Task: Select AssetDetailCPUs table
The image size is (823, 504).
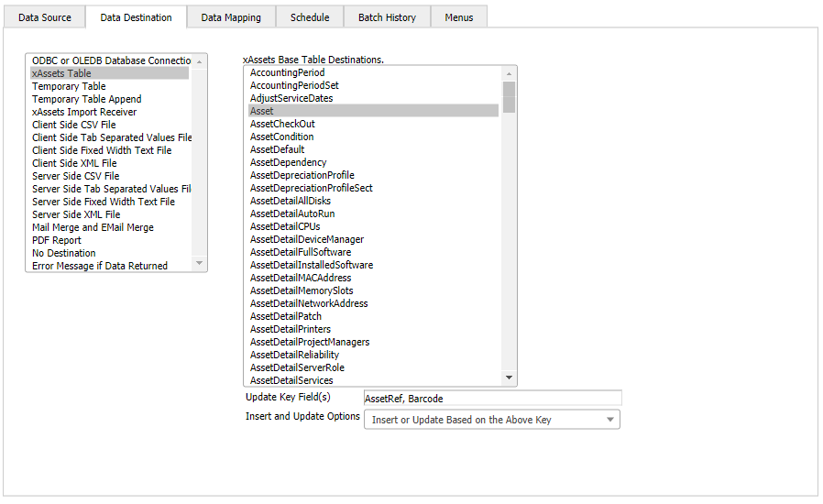Action: (373, 227)
